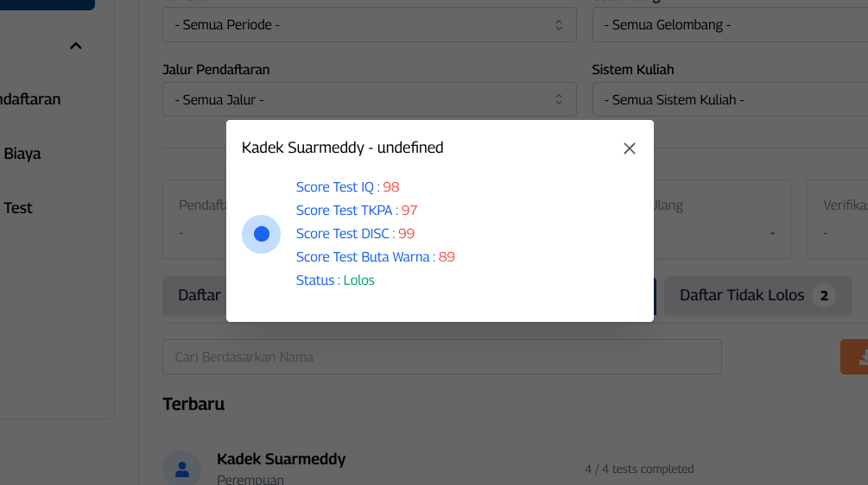Focus the Cari Berdasarkan Nama search field
This screenshot has height=485, width=868.
pyautogui.click(x=441, y=357)
